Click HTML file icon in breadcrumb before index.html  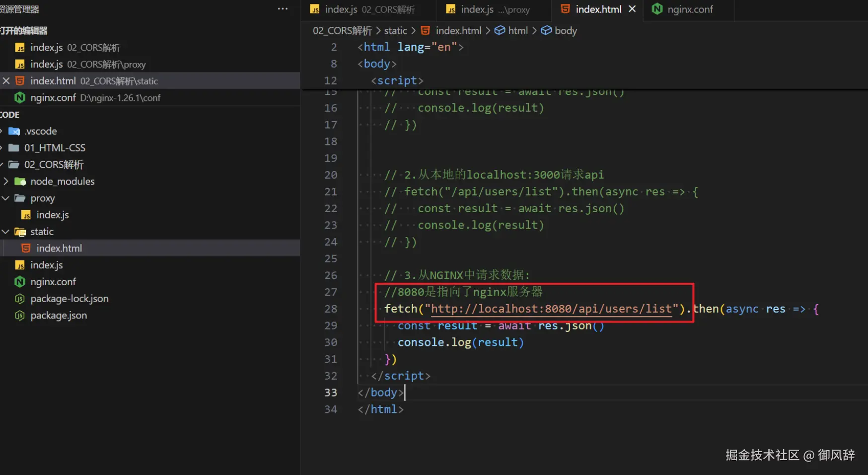click(426, 31)
